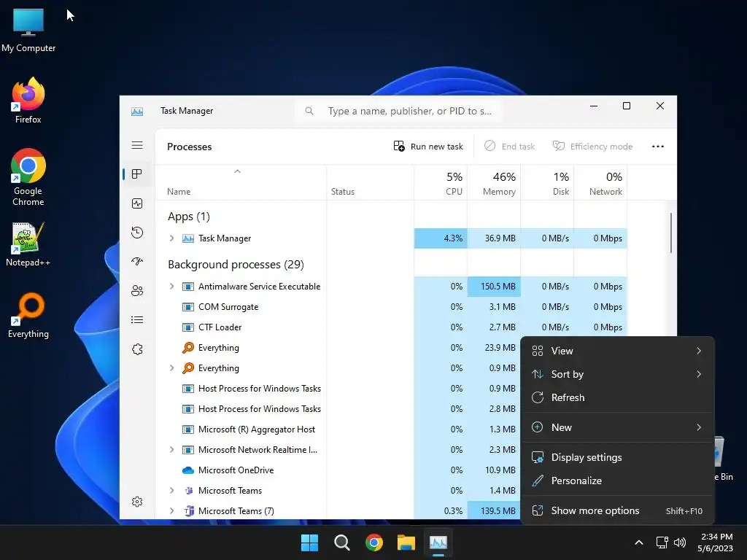Click the Task Manager taskbar icon
Viewport: 747px width, 560px height.
(438, 542)
